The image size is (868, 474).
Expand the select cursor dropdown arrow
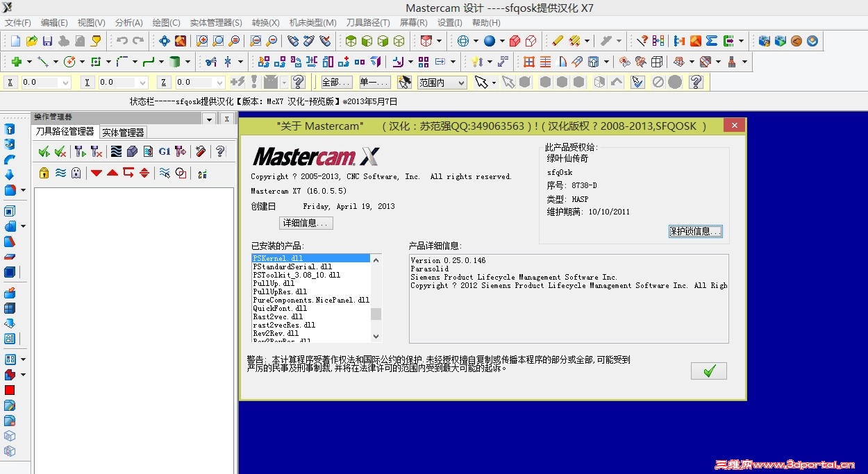(494, 83)
